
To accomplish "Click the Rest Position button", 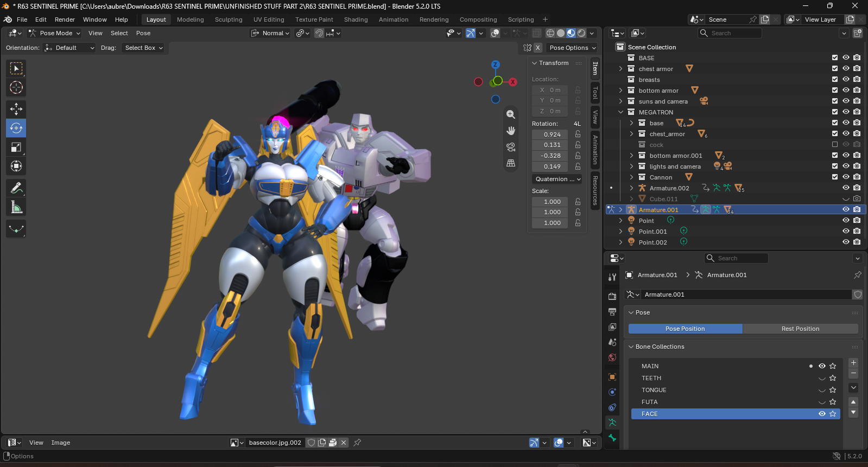I will pyautogui.click(x=800, y=329).
